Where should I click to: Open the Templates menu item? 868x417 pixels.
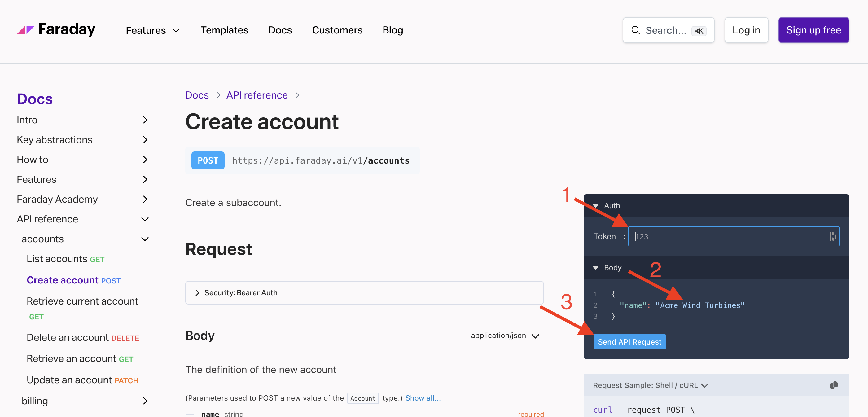click(x=224, y=30)
